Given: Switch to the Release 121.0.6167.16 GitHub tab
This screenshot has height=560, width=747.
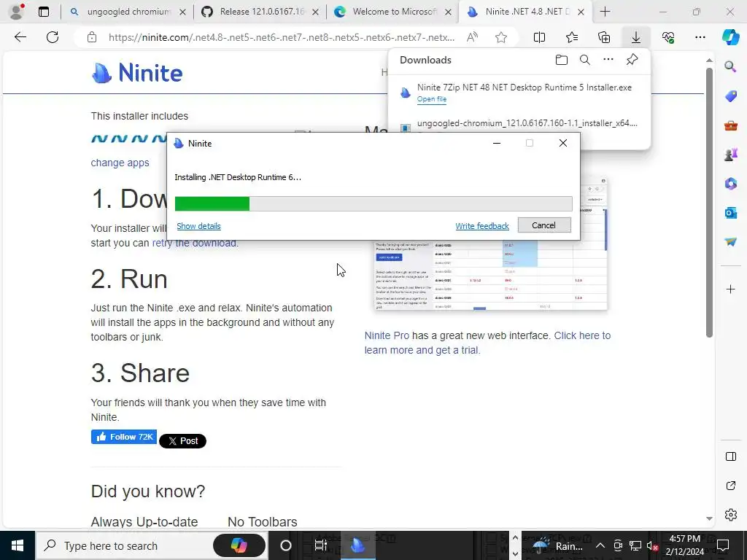Looking at the screenshot, I should 260,12.
